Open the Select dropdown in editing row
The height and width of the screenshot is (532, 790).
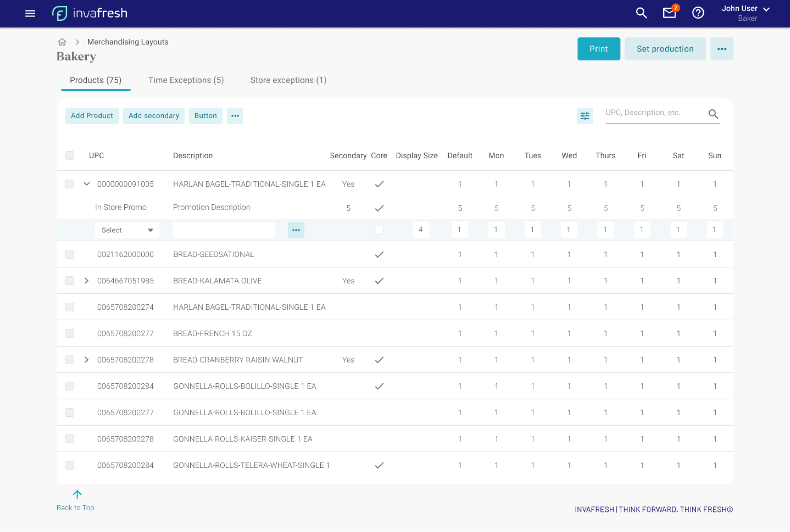click(x=127, y=230)
